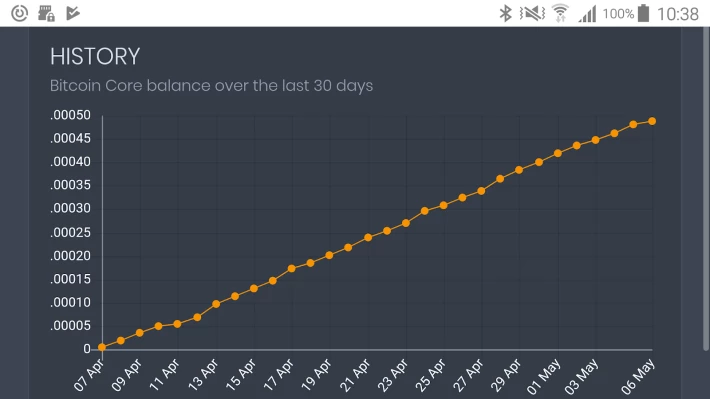Tap the cellular signal strength icon
The height and width of the screenshot is (399, 710).
click(587, 14)
